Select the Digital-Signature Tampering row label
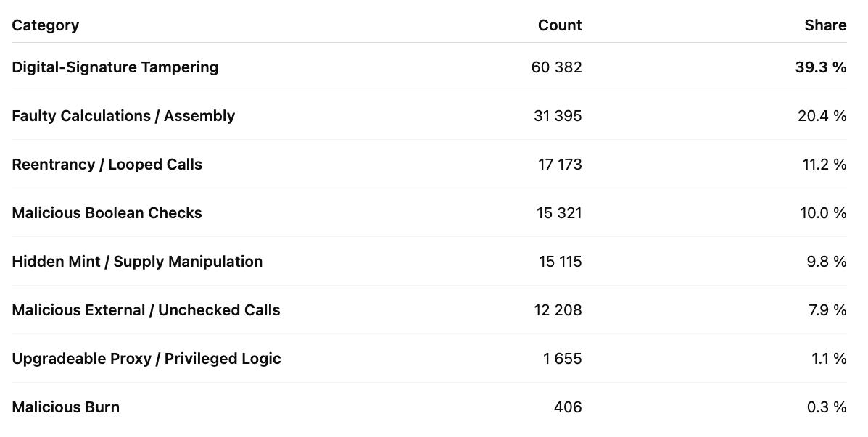 click(x=115, y=67)
